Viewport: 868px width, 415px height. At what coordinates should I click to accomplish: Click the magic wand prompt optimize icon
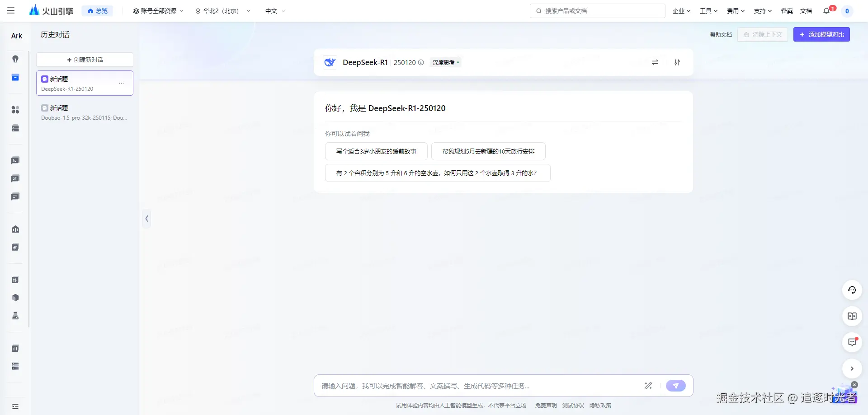pos(648,386)
